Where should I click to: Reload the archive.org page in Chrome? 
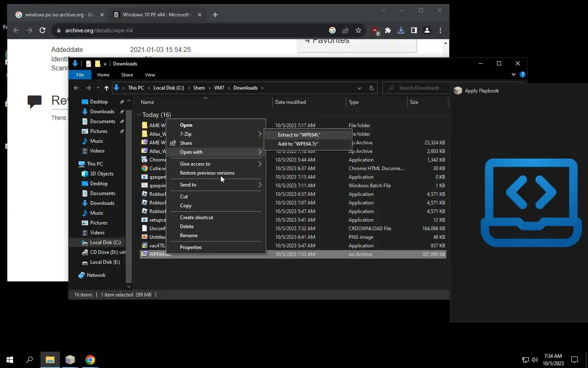click(42, 30)
